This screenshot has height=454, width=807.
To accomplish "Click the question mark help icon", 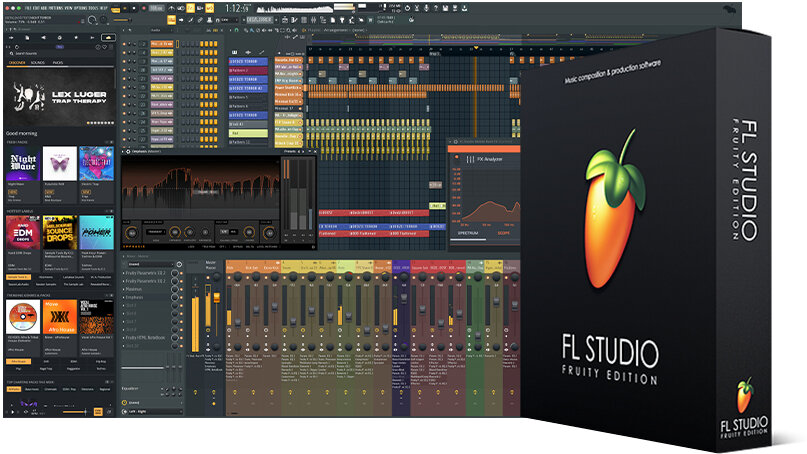I will pyautogui.click(x=436, y=8).
